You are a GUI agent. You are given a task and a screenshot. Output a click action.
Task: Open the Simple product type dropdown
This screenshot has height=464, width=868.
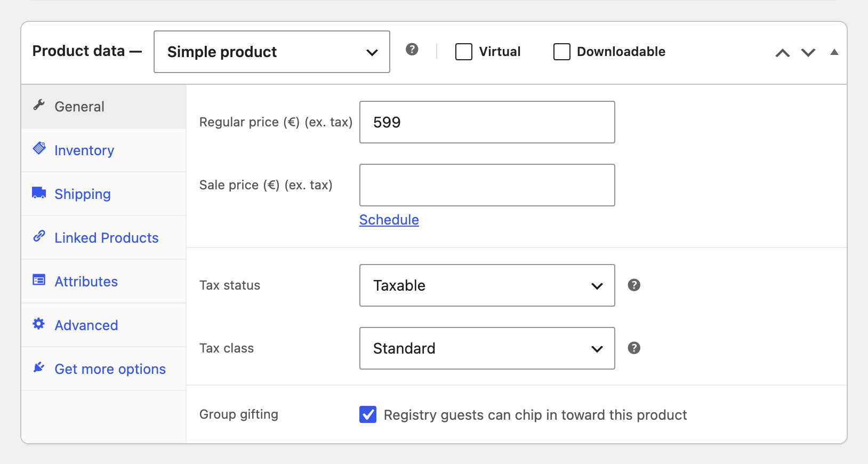tap(272, 52)
